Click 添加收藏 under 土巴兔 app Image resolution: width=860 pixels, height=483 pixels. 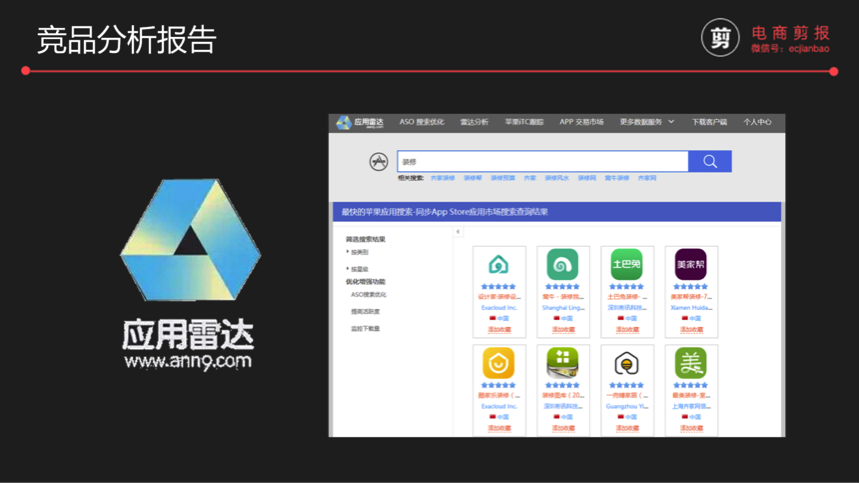click(627, 329)
